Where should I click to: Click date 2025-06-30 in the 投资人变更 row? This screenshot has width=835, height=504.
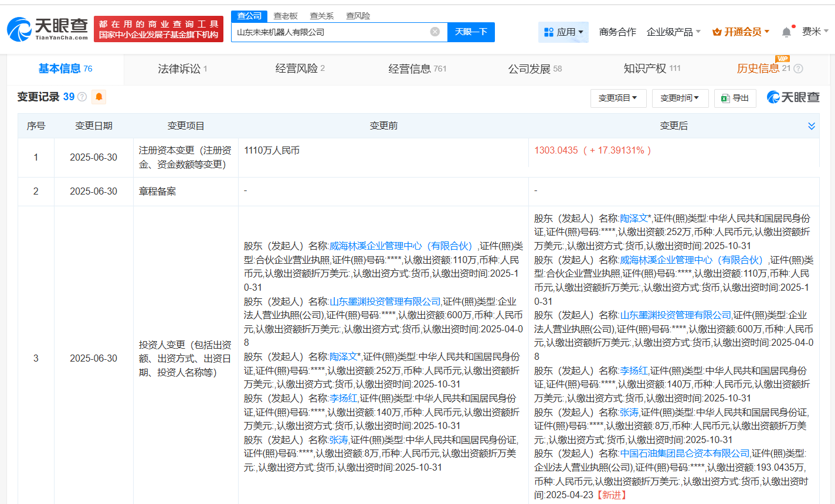(x=94, y=359)
